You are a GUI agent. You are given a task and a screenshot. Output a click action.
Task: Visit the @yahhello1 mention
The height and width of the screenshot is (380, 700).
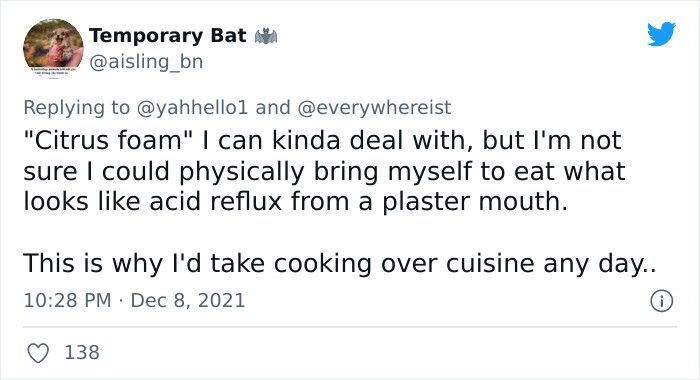coord(192,108)
